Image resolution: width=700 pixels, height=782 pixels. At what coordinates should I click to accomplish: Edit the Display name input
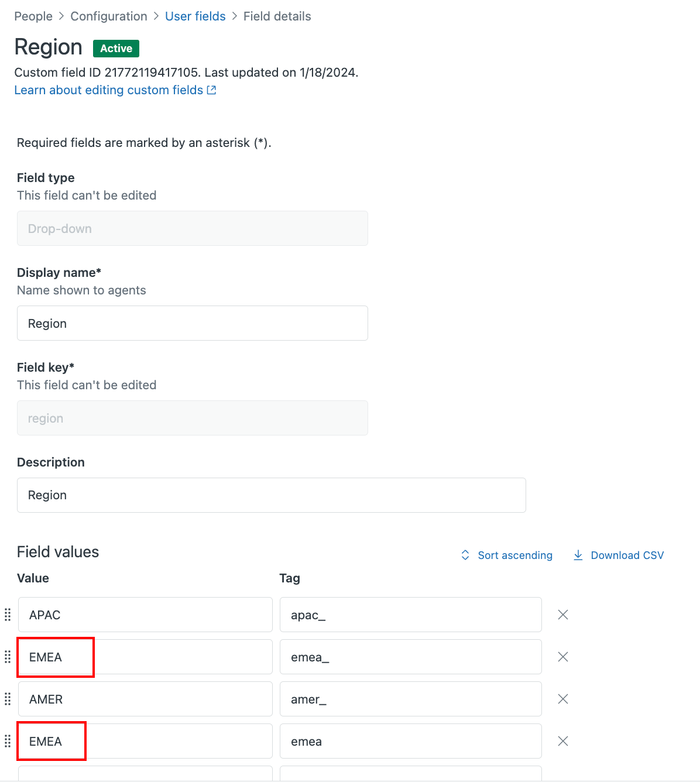[x=192, y=324]
